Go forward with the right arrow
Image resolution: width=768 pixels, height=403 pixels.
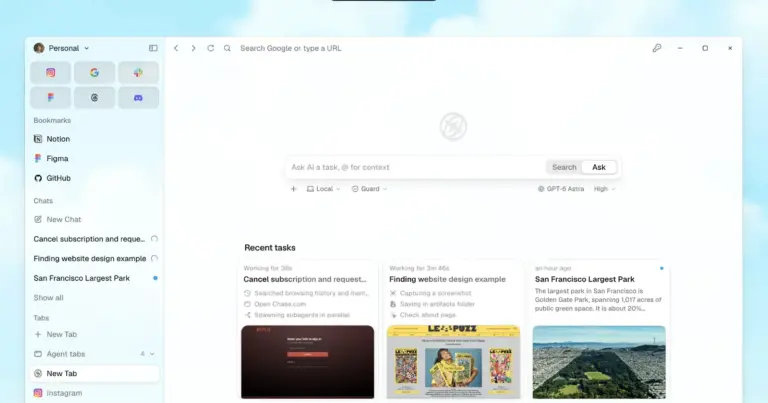[193, 48]
